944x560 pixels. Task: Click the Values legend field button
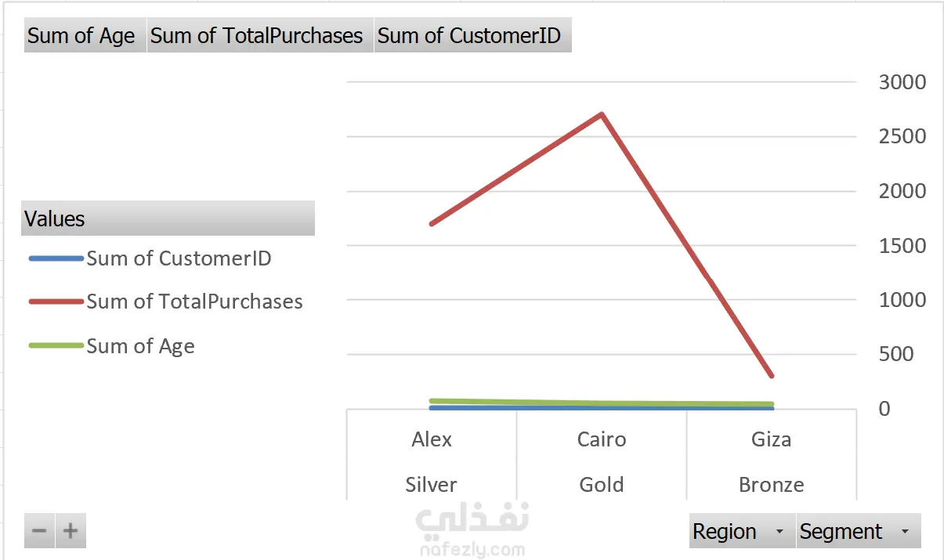tap(167, 219)
